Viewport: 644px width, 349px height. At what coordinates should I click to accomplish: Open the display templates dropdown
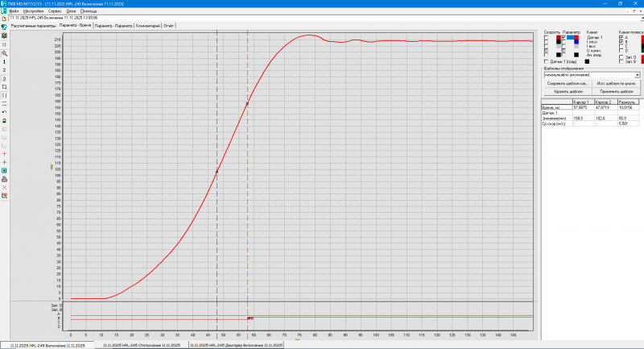pos(637,75)
